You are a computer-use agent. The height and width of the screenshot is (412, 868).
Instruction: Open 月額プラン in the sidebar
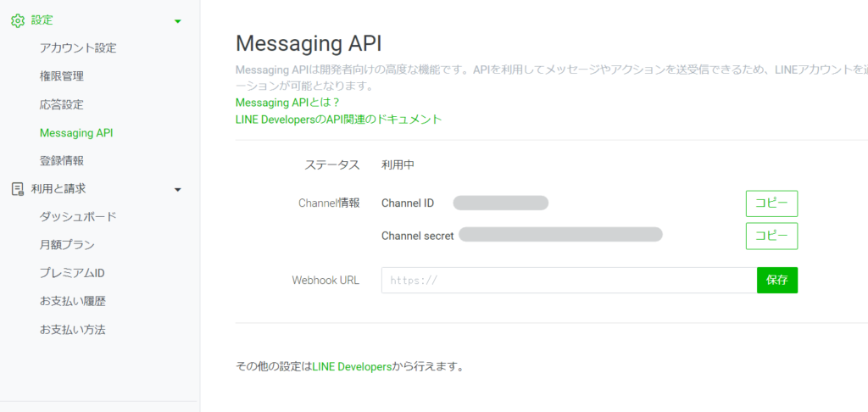(67, 245)
